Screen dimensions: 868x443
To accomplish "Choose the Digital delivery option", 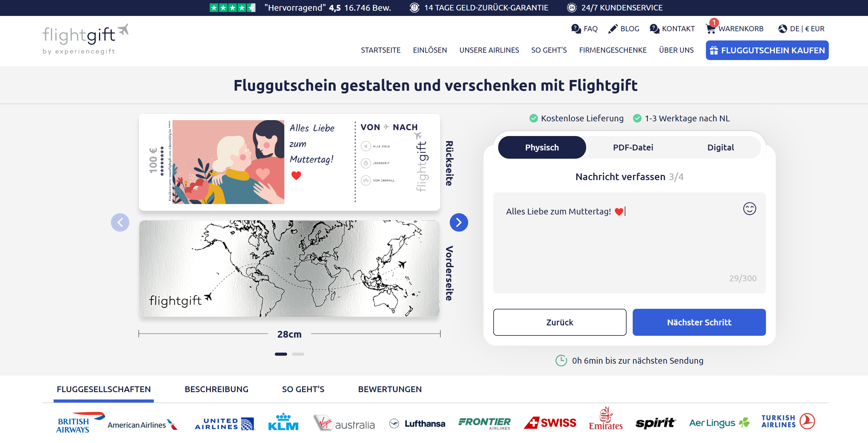I will click(x=720, y=147).
